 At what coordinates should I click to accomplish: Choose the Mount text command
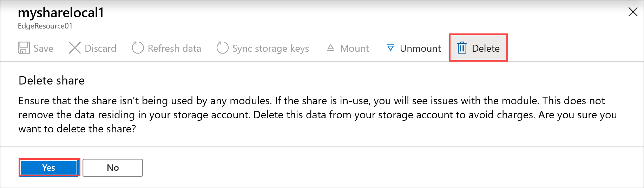click(354, 48)
